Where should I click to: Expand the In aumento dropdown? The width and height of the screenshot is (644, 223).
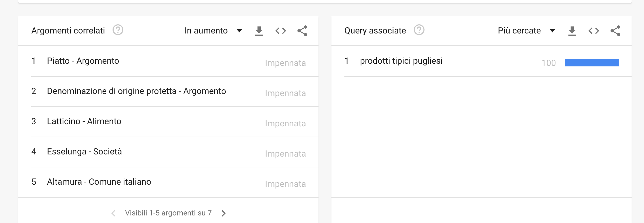[213, 31]
